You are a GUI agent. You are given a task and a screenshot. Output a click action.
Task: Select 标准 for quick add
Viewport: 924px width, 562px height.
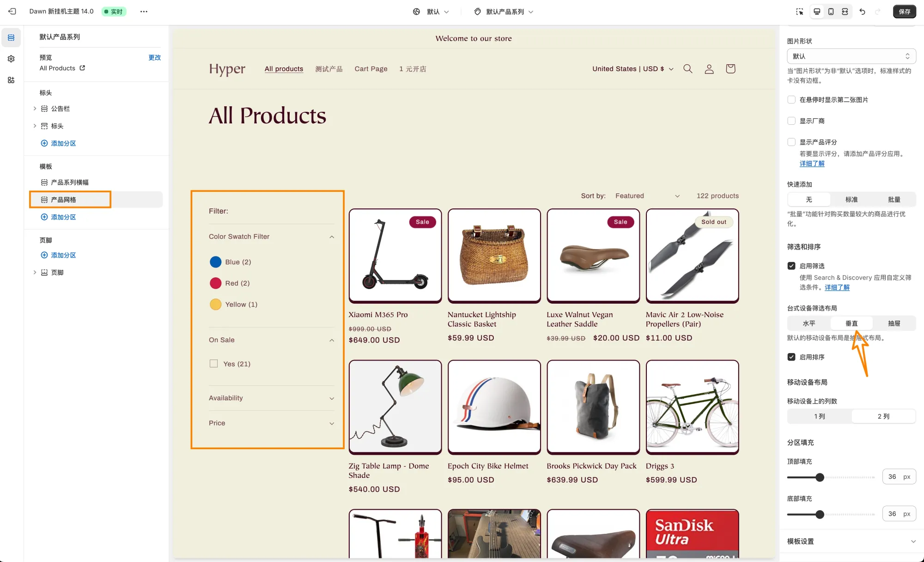(851, 200)
